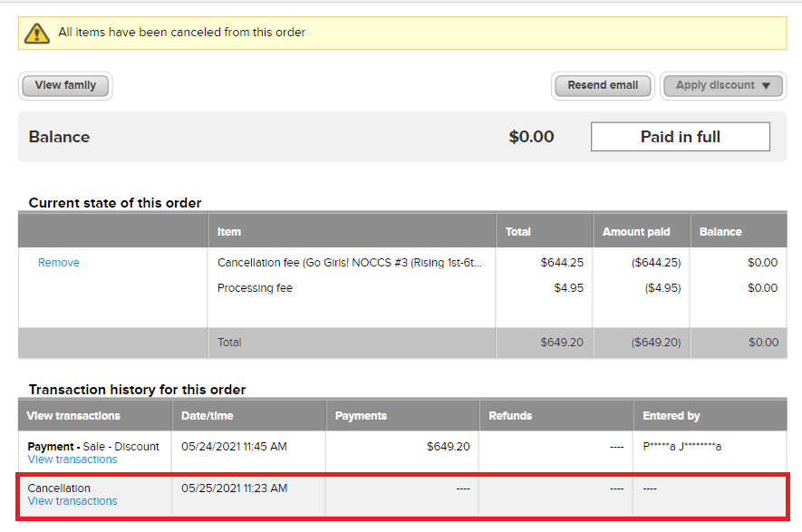Expand the Apply discount dropdown

click(x=721, y=85)
